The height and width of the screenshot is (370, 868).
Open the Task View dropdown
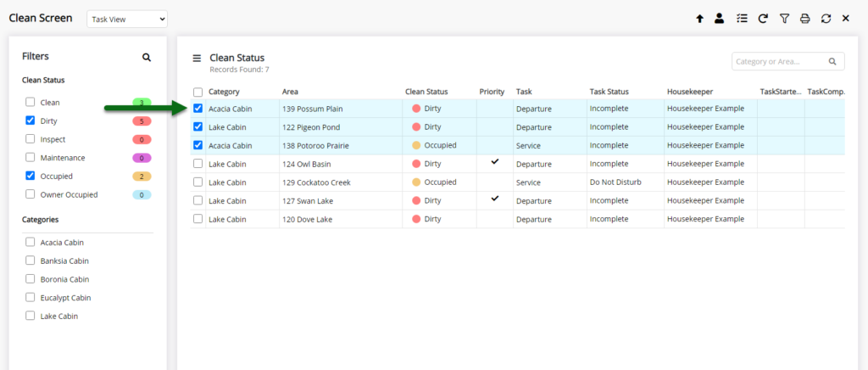pos(127,19)
